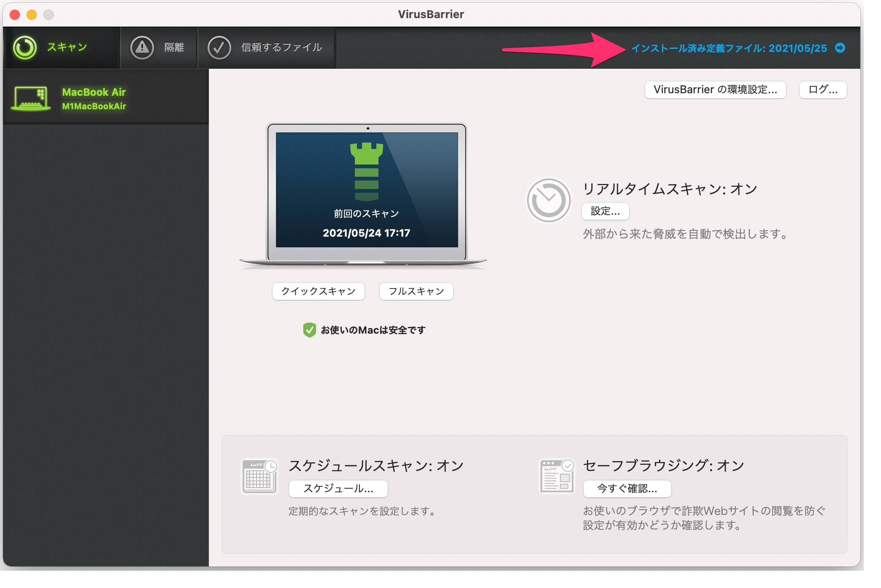
Task: Click the MacBook Air laptop icon in sidebar
Action: pos(31,99)
